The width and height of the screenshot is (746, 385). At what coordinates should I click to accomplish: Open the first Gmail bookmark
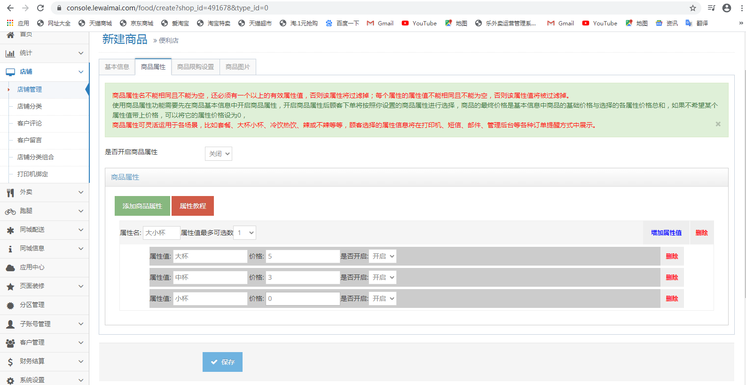380,23
